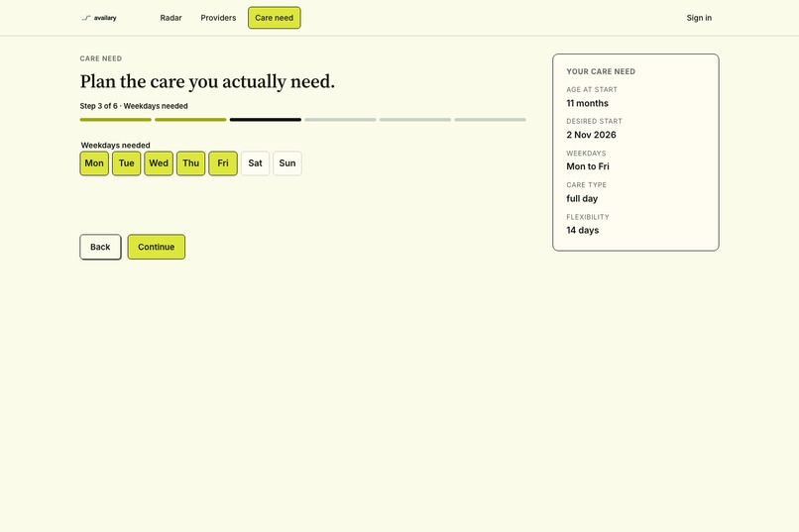The image size is (799, 532).
Task: Click the fourth progress step segment
Action: point(340,120)
